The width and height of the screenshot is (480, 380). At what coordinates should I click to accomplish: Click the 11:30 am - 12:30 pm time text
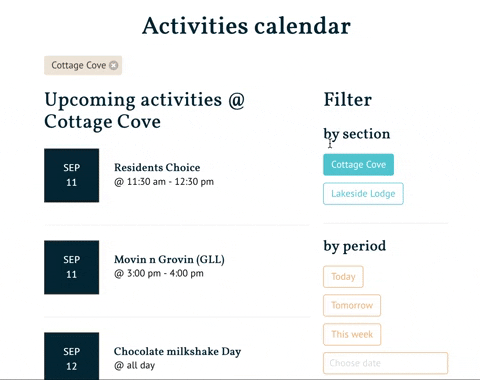point(164,182)
